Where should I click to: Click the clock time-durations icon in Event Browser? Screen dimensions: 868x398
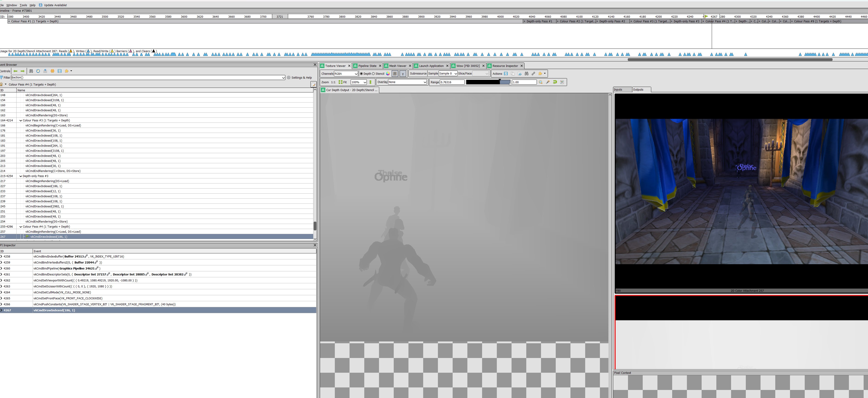click(x=38, y=71)
